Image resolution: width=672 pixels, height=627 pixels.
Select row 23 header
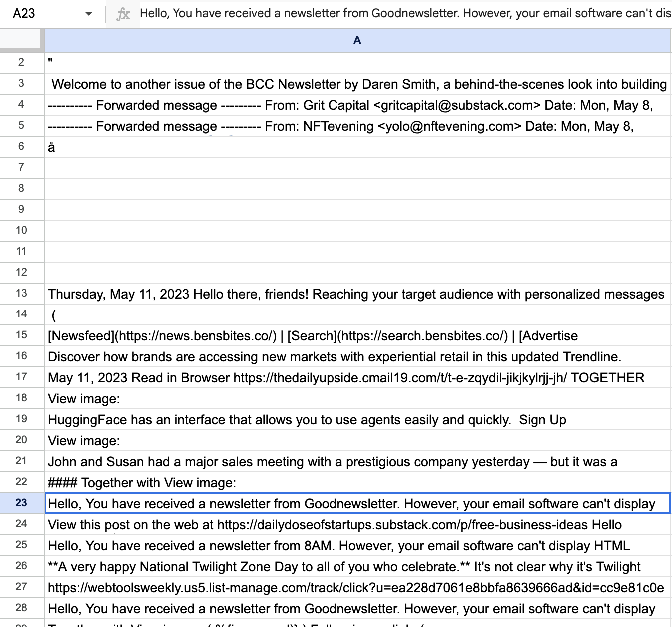coord(21,503)
